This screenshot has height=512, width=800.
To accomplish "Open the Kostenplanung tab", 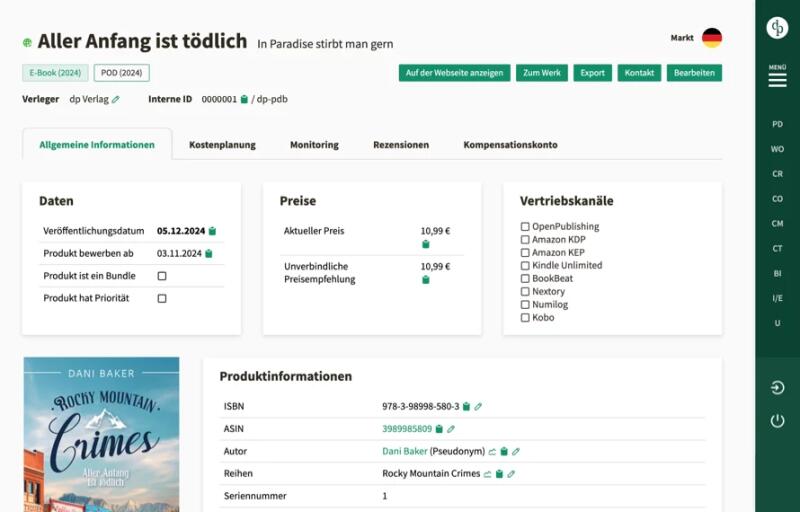I will pos(222,145).
